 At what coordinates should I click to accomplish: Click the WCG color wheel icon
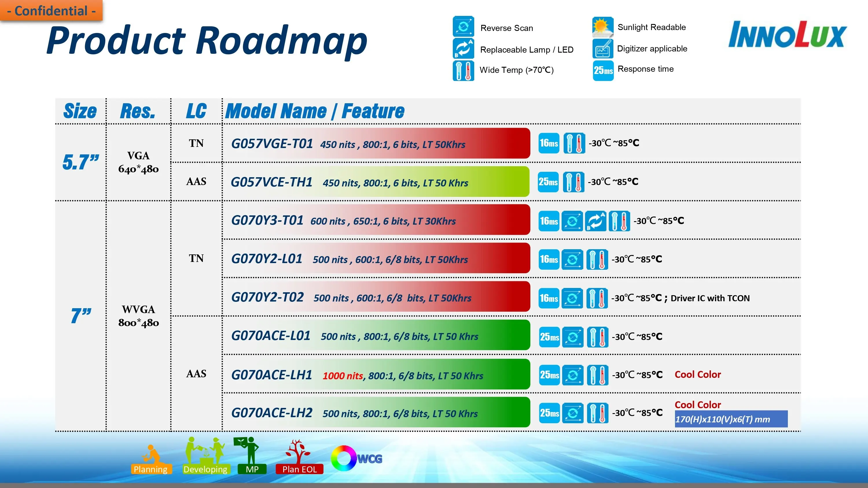344,458
